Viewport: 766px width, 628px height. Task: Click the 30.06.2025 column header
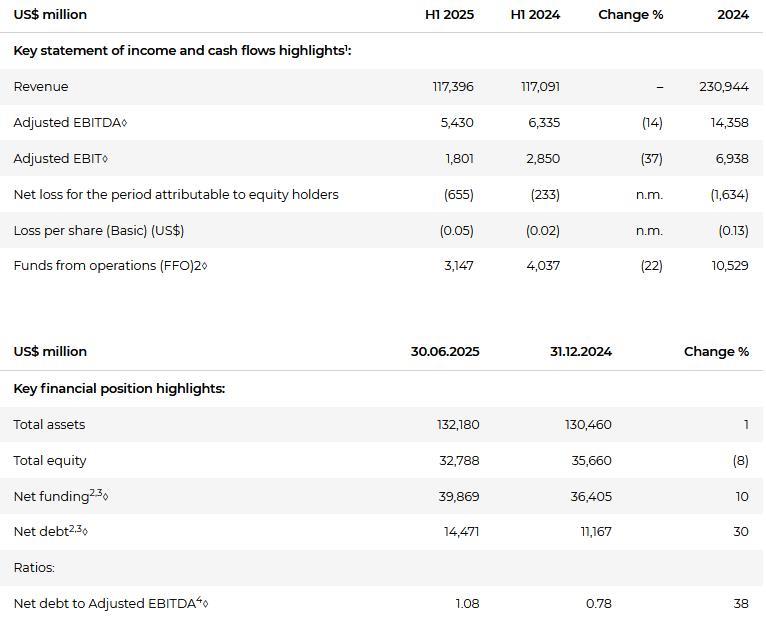(444, 352)
